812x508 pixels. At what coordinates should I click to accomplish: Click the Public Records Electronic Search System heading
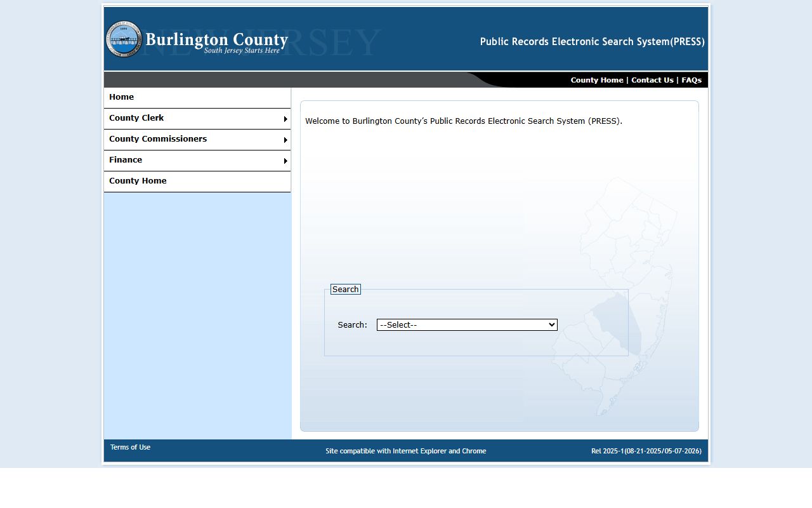593,42
